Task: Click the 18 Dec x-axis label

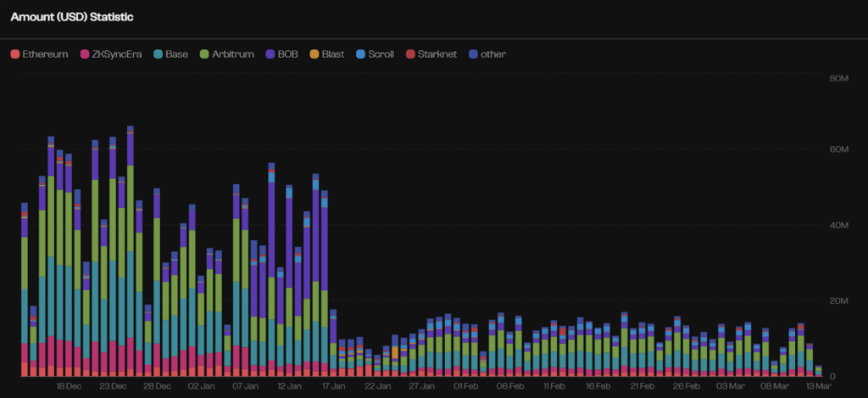Action: coord(70,385)
